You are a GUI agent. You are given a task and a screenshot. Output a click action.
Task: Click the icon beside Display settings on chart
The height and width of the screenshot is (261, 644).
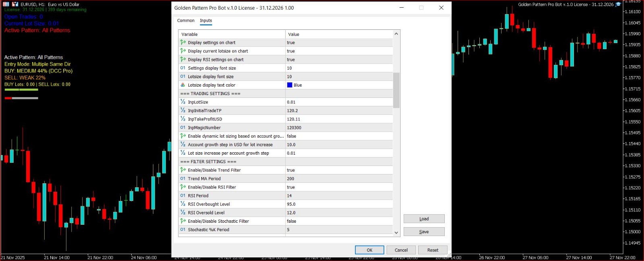point(183,42)
